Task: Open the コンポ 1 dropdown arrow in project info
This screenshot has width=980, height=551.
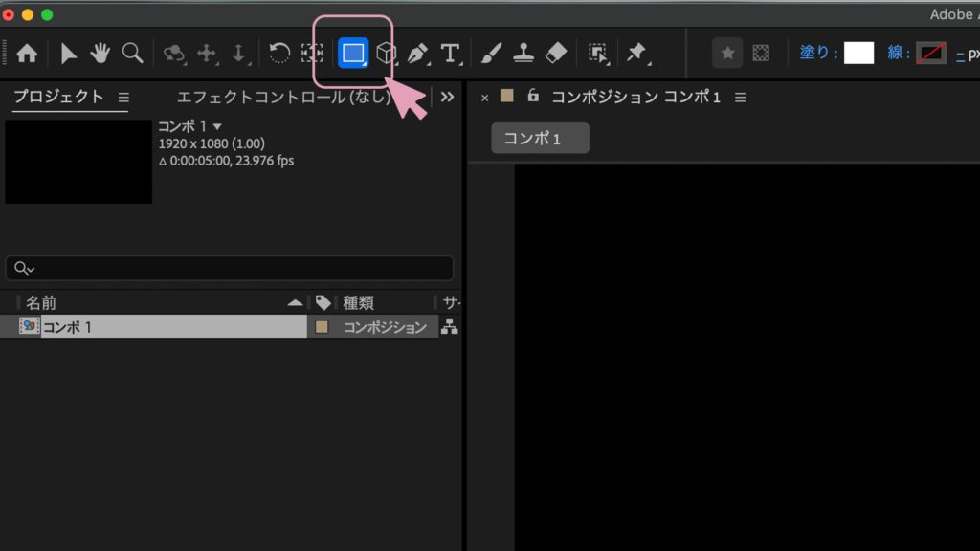Action: (x=217, y=127)
